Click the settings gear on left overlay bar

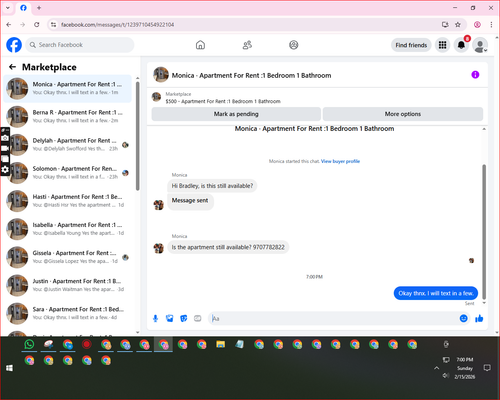pyautogui.click(x=5, y=170)
